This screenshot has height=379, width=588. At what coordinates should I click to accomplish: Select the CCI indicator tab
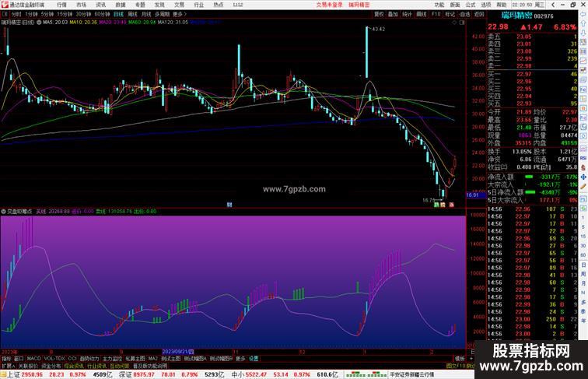72,359
